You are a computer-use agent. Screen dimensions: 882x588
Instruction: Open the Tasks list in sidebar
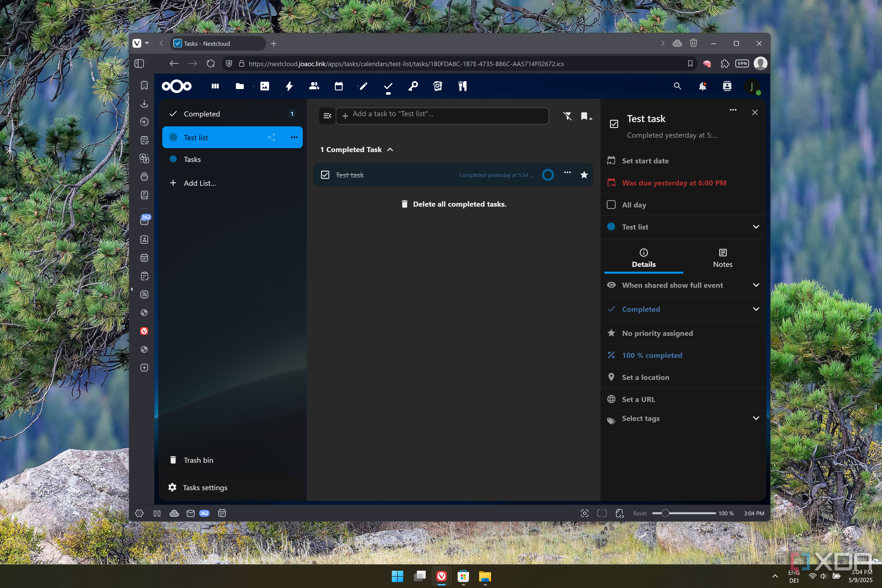(x=232, y=159)
